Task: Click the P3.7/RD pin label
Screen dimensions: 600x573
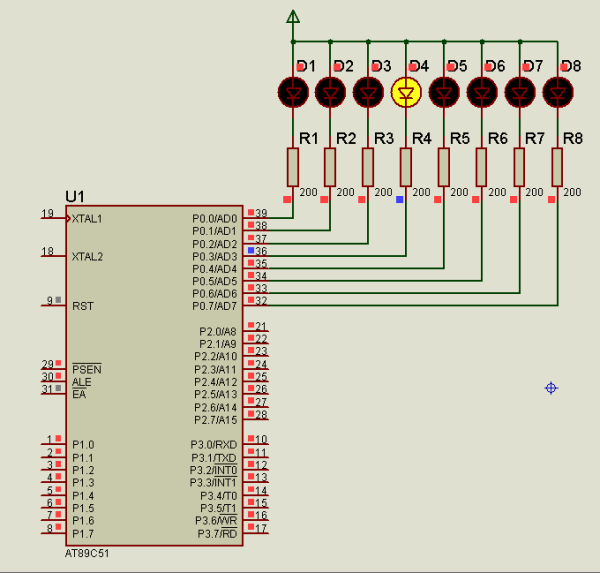Action: pos(217,534)
